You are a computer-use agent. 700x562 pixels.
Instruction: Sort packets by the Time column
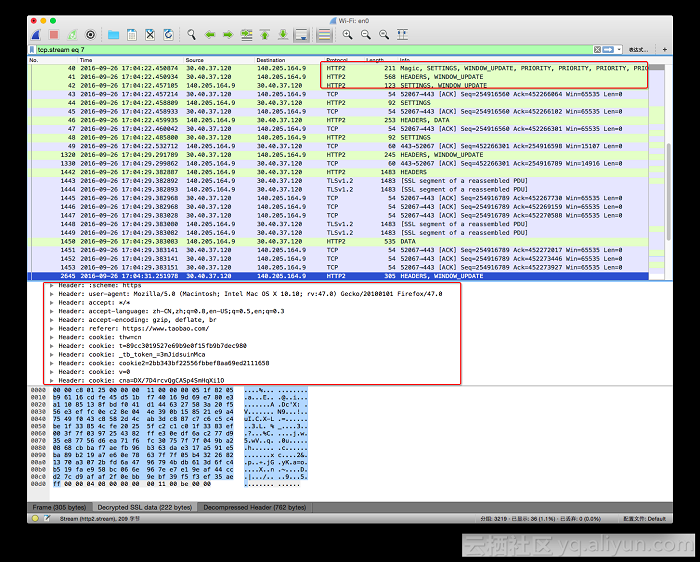[x=130, y=60]
